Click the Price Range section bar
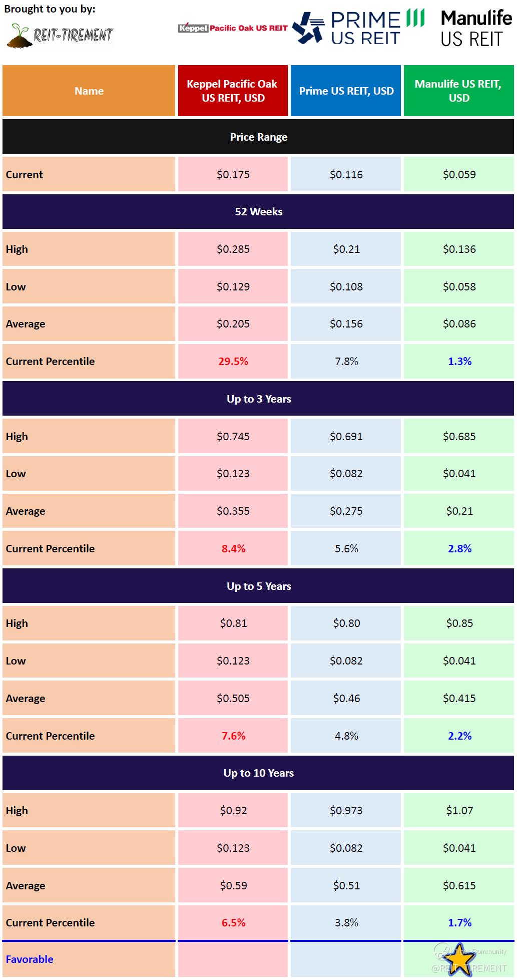Screen dimensions: 517x980 pos(258,137)
